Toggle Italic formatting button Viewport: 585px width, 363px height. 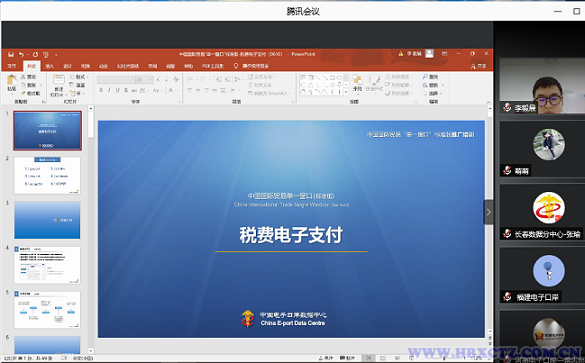point(109,90)
